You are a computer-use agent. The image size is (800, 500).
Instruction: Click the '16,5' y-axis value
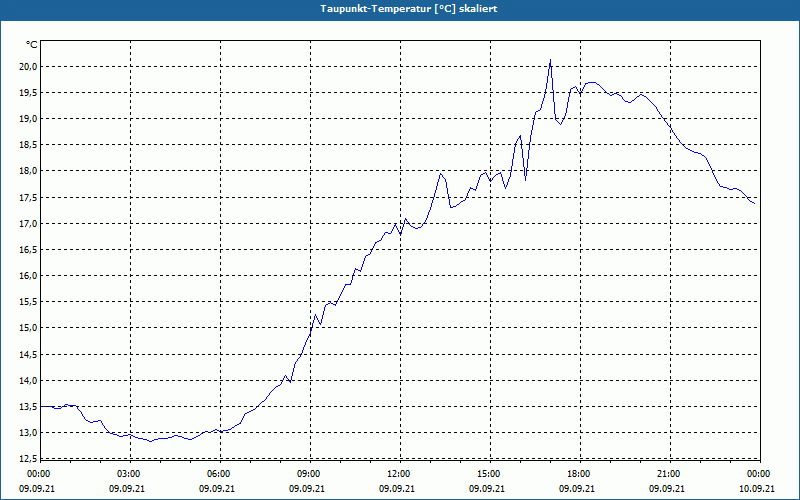click(x=29, y=249)
